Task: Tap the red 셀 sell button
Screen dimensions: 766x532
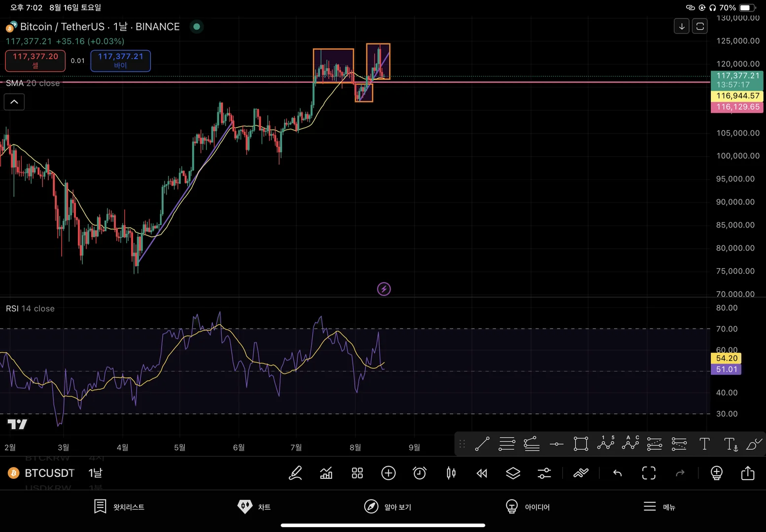Action: [35, 61]
